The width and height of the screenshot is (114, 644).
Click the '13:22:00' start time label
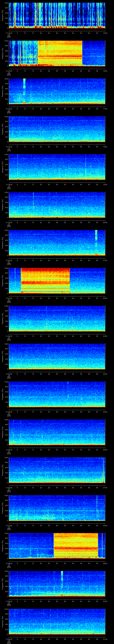pyautogui.click(x=9, y=336)
